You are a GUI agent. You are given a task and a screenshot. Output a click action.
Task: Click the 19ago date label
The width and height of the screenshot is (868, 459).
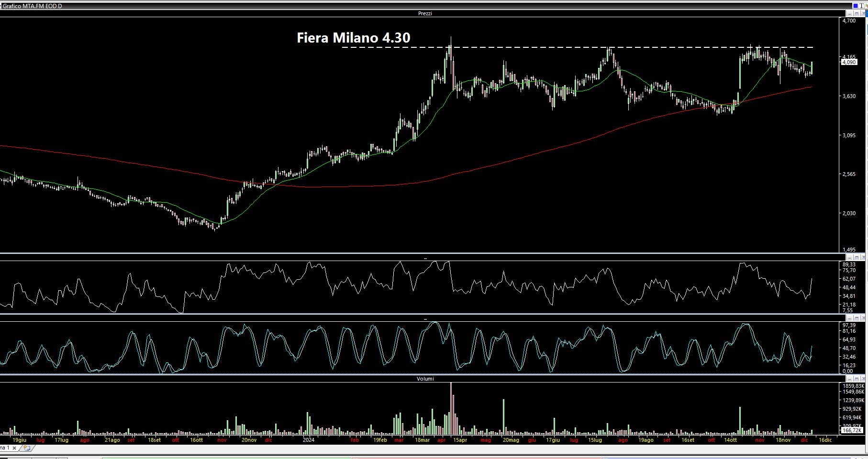645,440
